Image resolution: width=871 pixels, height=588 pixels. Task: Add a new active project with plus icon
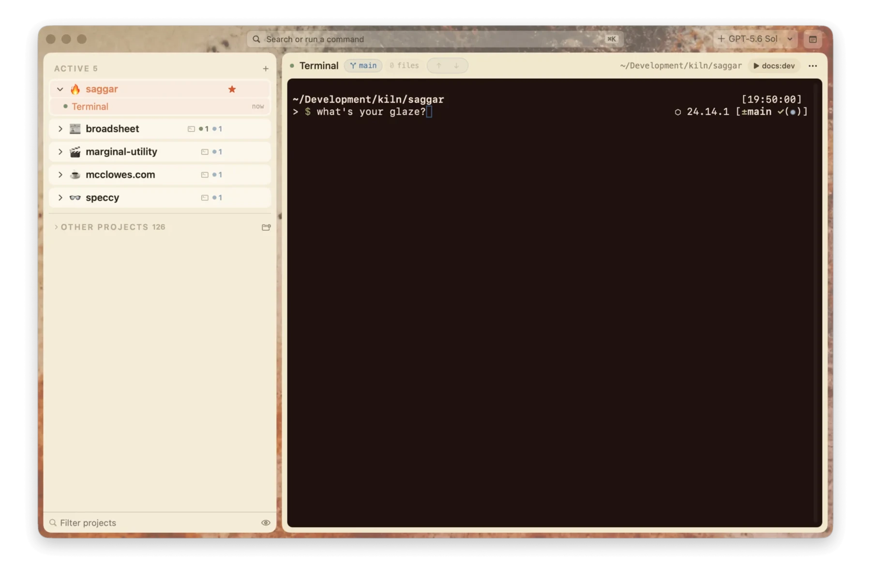[265, 69]
